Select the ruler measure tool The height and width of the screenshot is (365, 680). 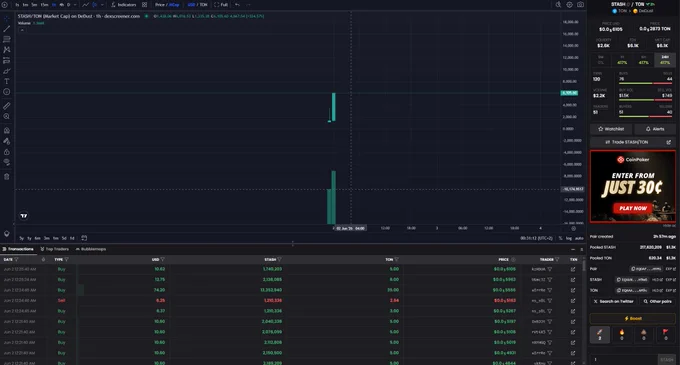pos(7,106)
